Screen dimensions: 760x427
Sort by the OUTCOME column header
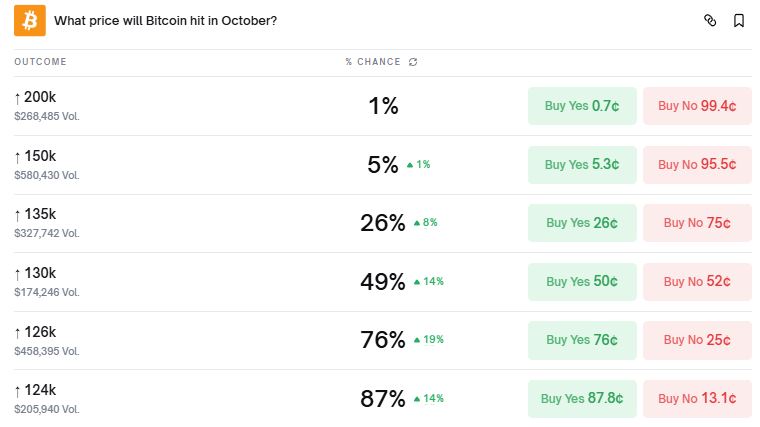click(x=40, y=62)
